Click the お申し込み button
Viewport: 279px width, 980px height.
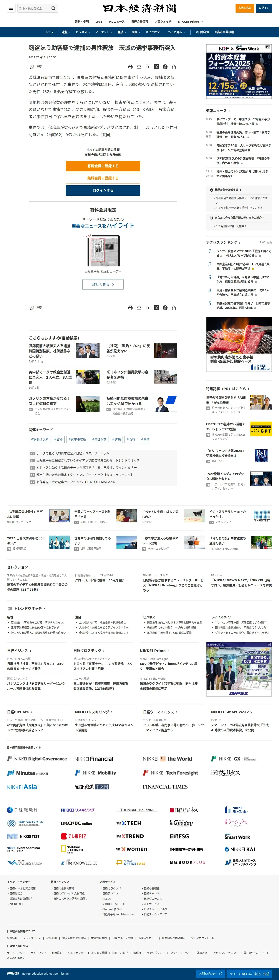[245, 8]
